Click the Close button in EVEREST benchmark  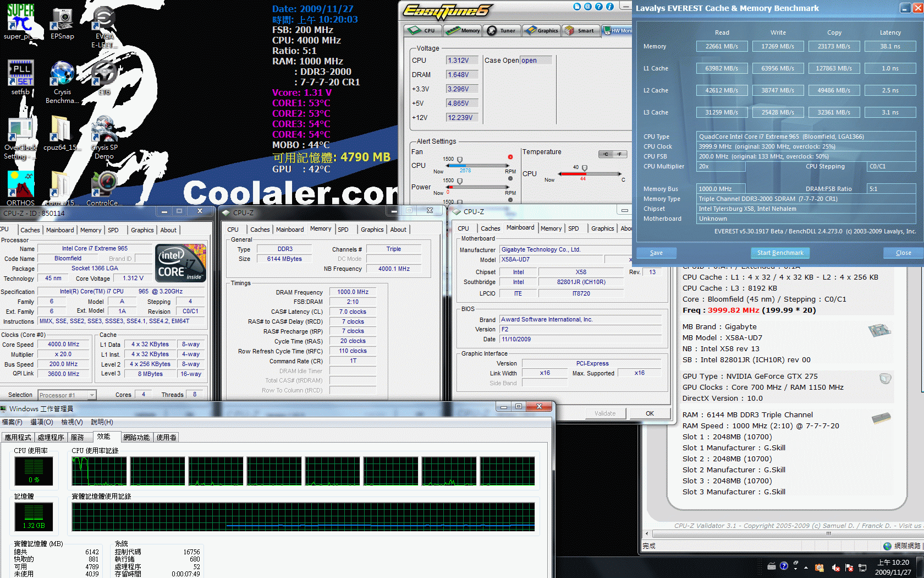click(903, 253)
